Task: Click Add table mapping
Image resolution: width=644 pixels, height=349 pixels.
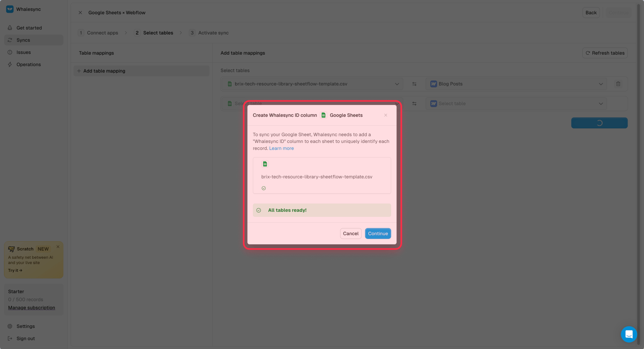Action: coord(141,71)
